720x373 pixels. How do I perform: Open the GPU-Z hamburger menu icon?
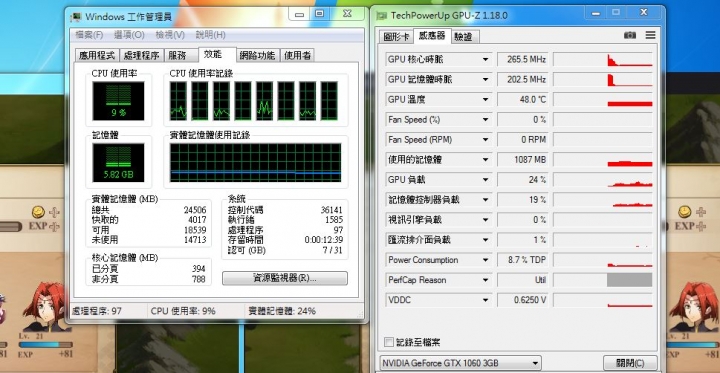(650, 35)
